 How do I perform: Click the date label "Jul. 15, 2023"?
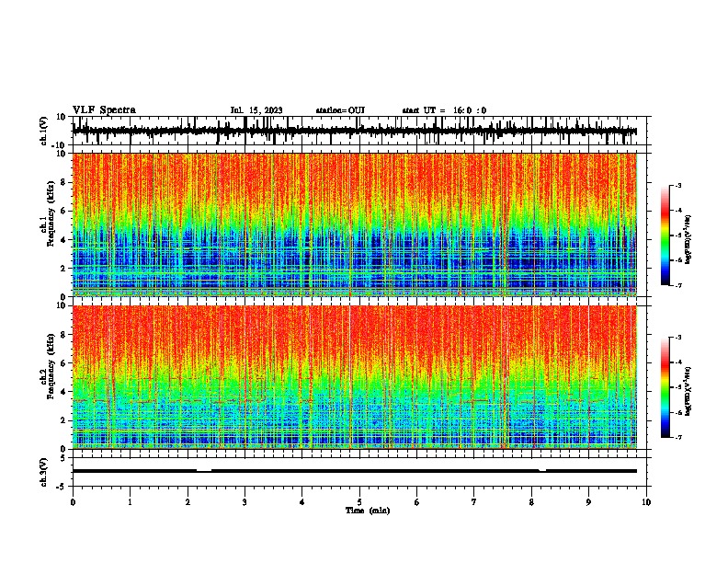256,110
